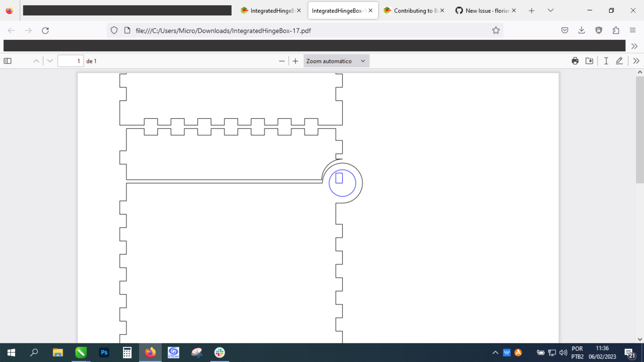The width and height of the screenshot is (644, 362).
Task: Toggle the PDF sidebar panel
Action: tap(7, 61)
